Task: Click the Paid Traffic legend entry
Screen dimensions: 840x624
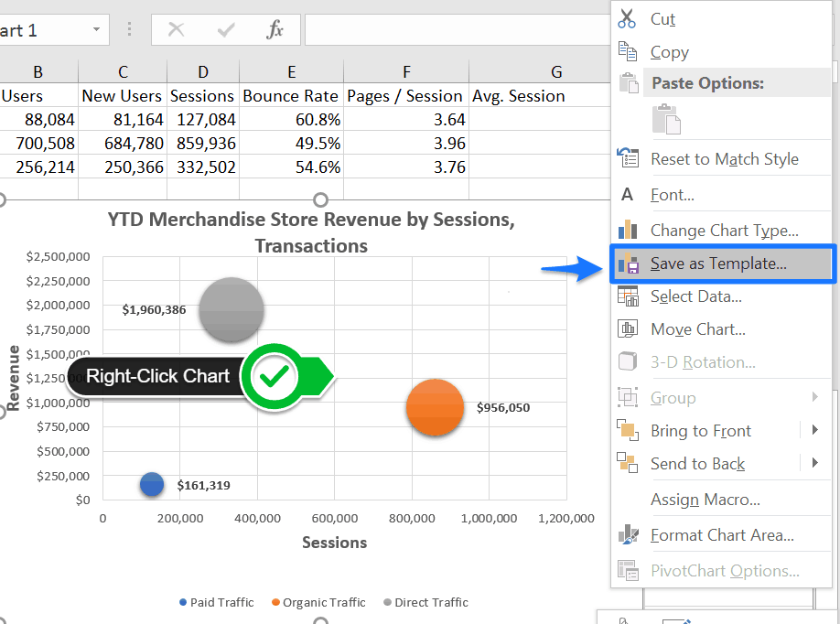Action: [x=217, y=602]
